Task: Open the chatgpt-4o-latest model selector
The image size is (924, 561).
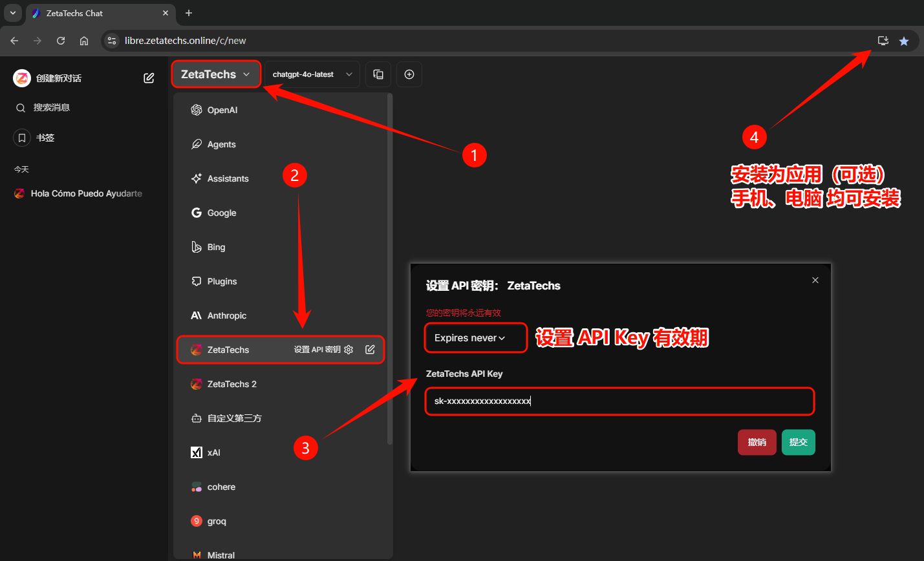Action: (312, 74)
